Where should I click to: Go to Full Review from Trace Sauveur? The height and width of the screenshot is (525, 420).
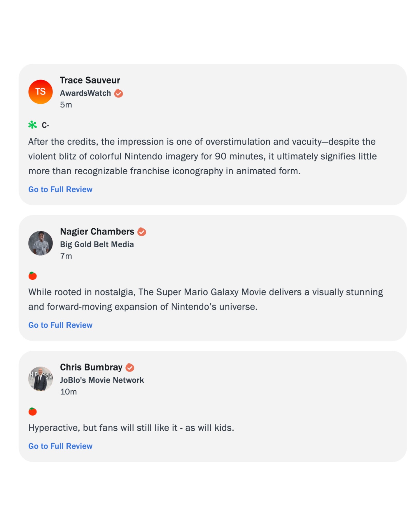click(x=60, y=190)
